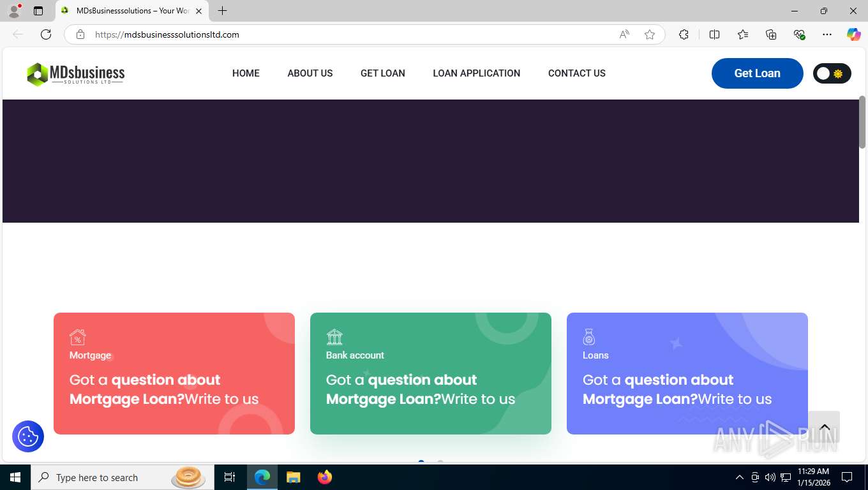The height and width of the screenshot is (490, 868).
Task: Toggle dark/light mode switch
Action: (832, 73)
